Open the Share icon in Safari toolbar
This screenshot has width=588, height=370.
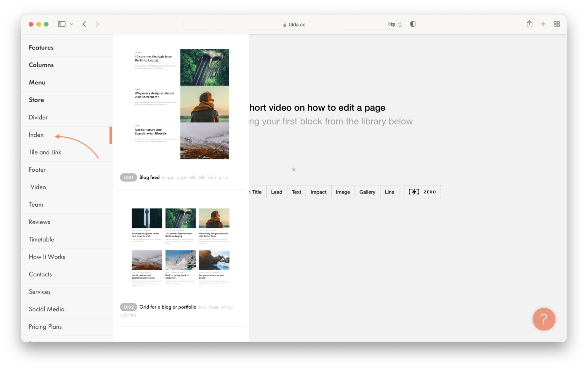coord(530,24)
